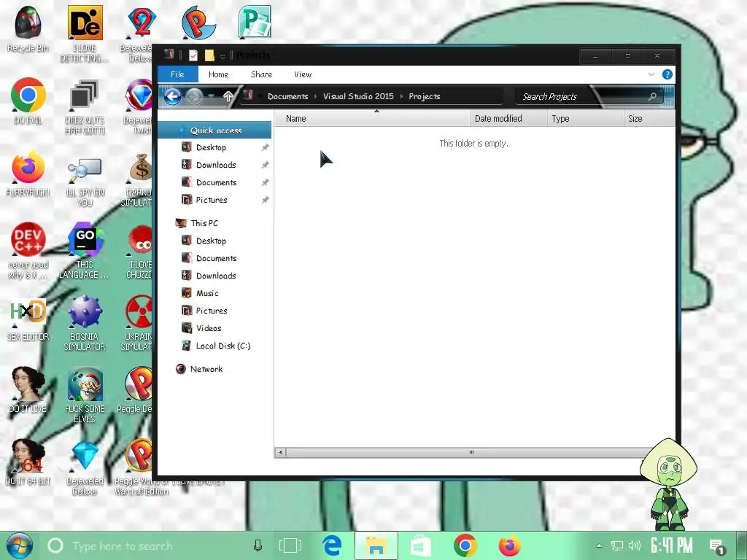Open Firefox from the taskbar
The image size is (747, 560).
coord(510,545)
